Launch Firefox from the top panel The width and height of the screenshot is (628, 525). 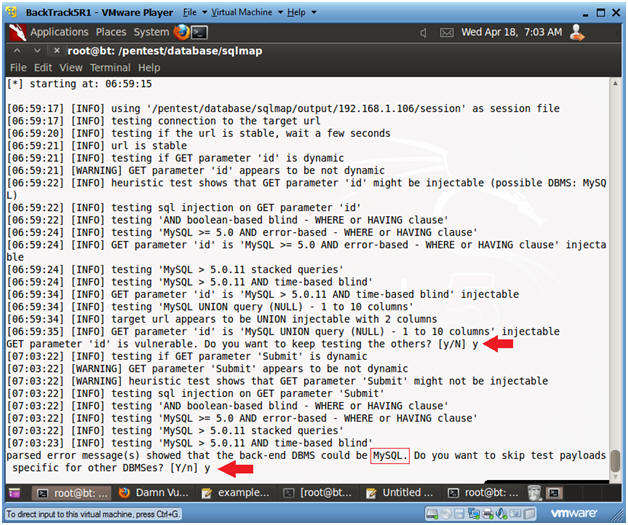point(181,32)
